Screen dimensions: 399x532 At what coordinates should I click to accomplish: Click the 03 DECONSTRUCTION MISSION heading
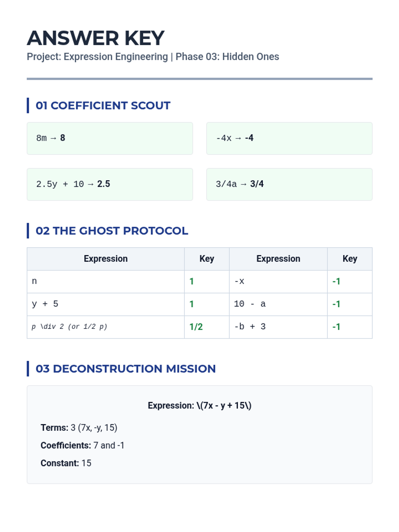(126, 369)
